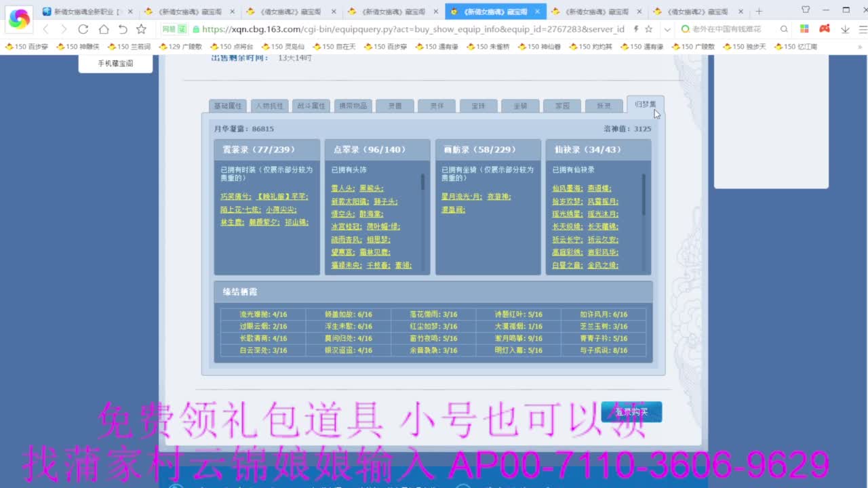Click the colorful grid extension icon
This screenshot has width=868, height=488.
click(804, 29)
